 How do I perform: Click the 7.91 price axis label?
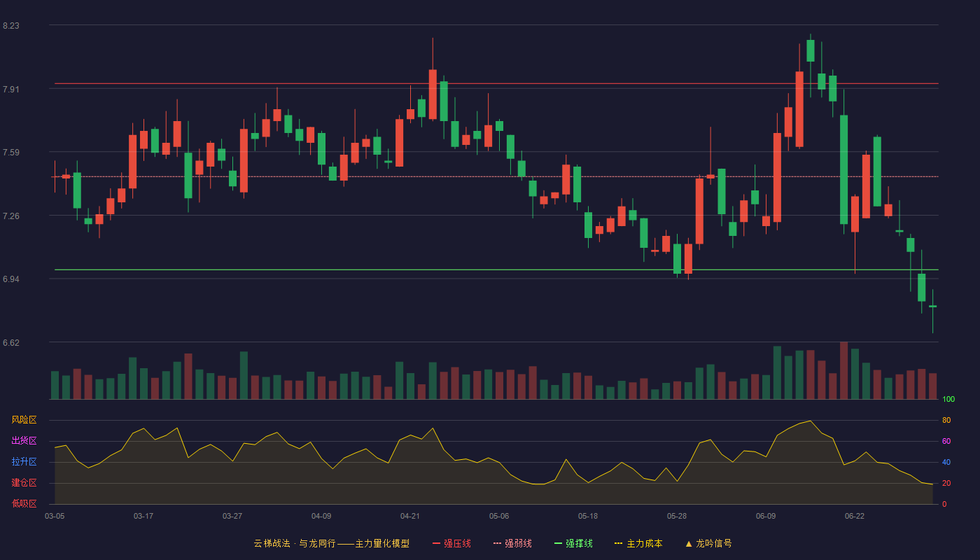point(11,90)
